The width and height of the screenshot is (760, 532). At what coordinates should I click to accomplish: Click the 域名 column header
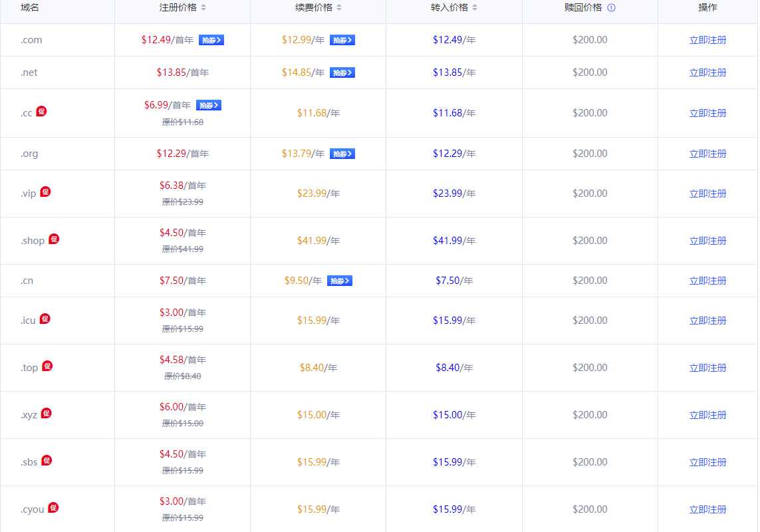[x=30, y=8]
